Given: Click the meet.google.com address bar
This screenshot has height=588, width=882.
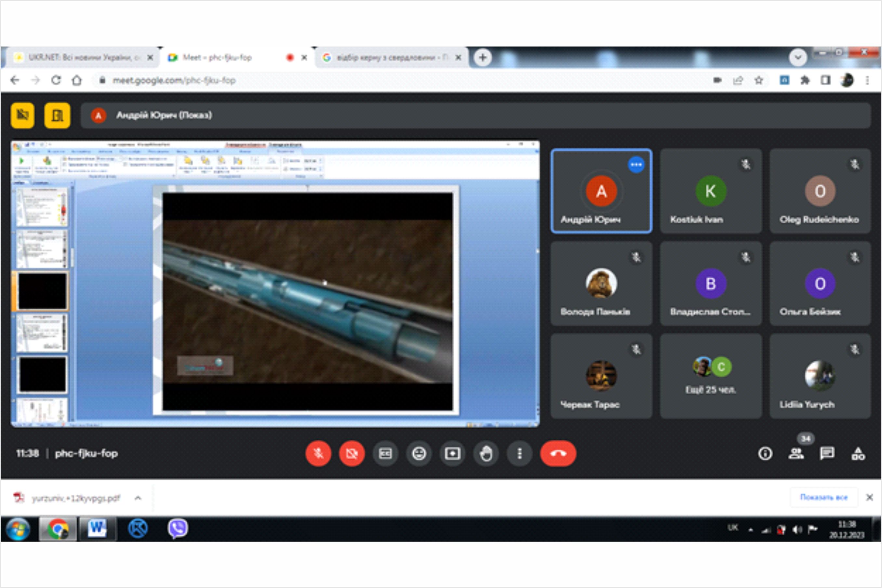Looking at the screenshot, I should [x=174, y=80].
